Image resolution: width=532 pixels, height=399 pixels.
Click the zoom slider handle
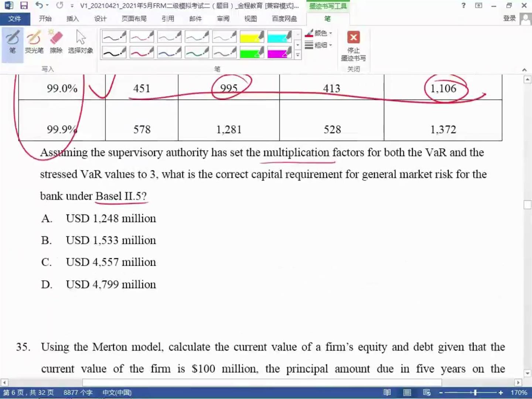pyautogui.click(x=475, y=392)
